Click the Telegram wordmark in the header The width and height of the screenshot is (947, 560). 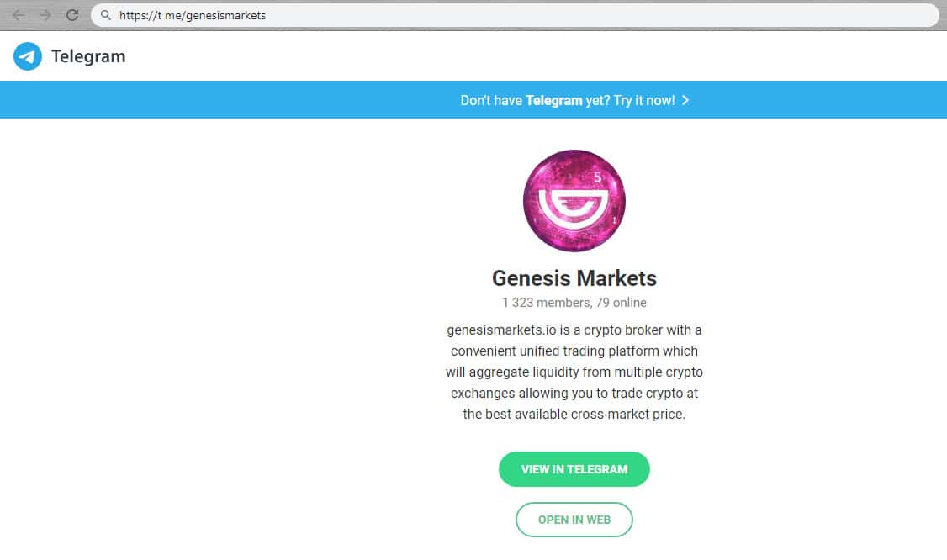pos(88,56)
